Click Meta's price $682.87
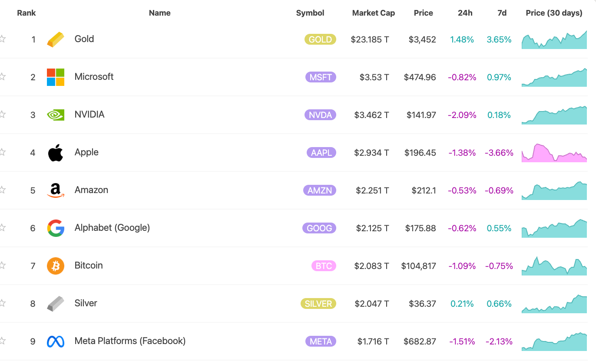 [420, 341]
